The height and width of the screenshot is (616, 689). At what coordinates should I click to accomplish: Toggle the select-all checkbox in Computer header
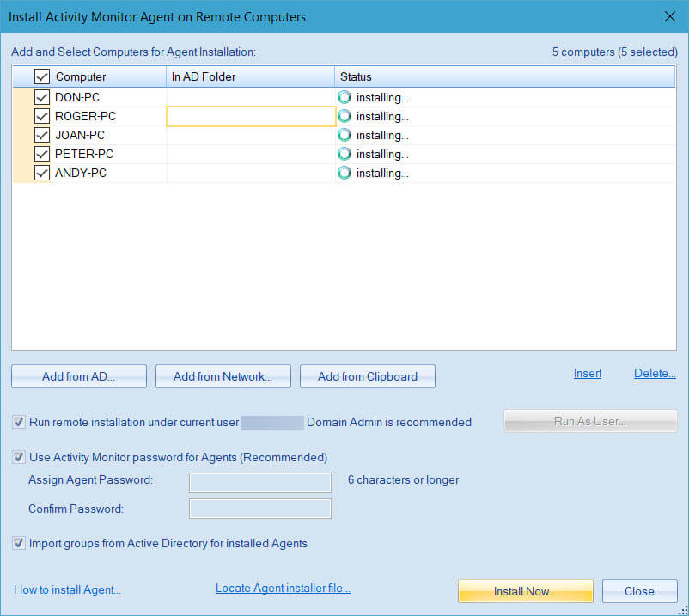pos(42,76)
